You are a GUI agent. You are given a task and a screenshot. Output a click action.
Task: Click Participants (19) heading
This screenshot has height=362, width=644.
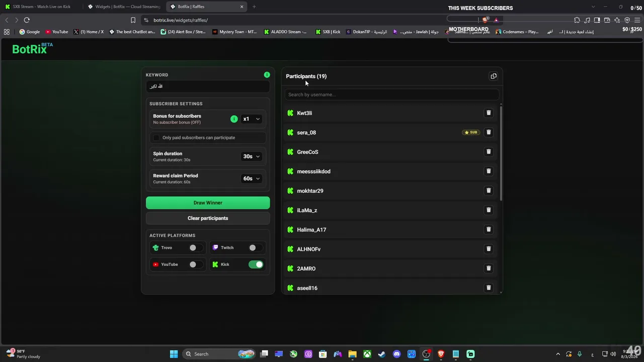[x=306, y=76]
